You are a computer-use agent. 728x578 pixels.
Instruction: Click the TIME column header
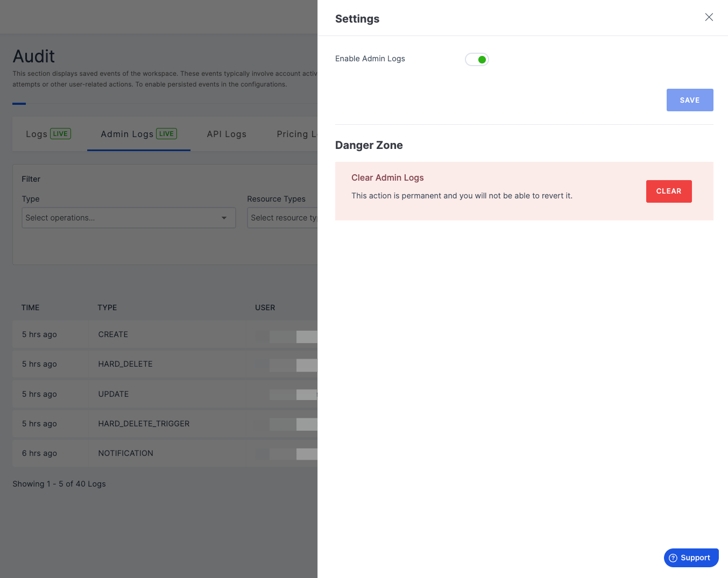pyautogui.click(x=31, y=308)
